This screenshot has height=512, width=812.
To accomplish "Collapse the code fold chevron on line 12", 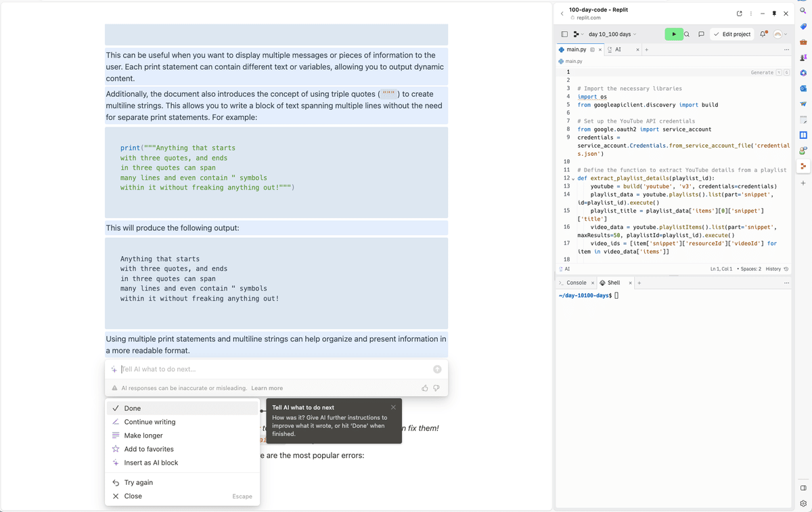I will click(x=573, y=177).
